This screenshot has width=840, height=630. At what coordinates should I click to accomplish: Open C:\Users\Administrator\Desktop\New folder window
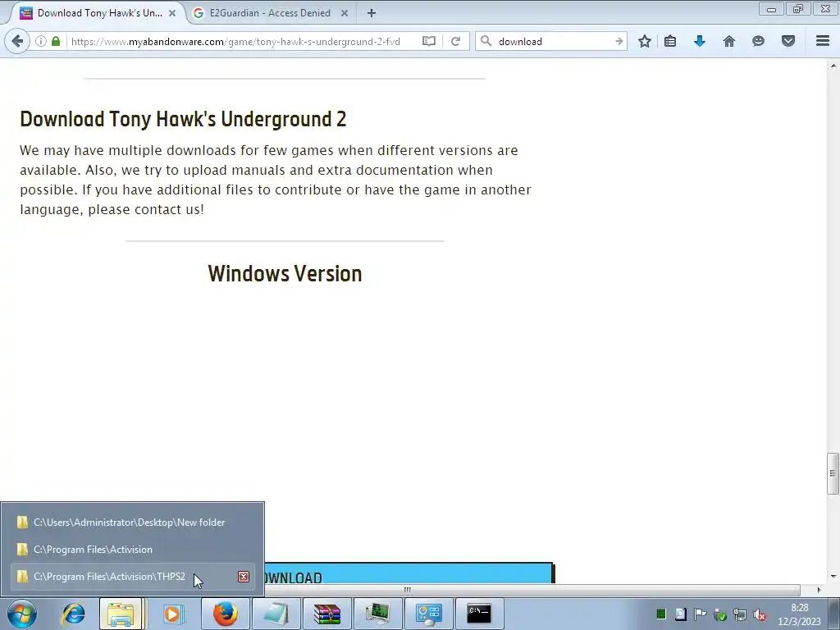click(132, 523)
